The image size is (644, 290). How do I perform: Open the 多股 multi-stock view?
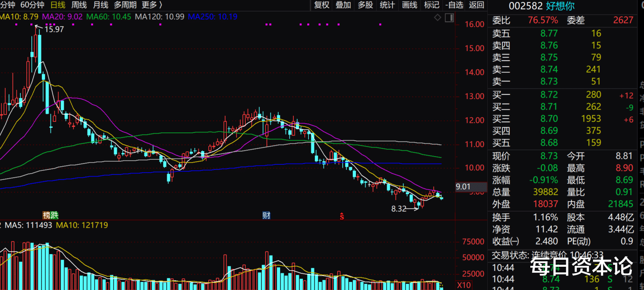(365, 5)
